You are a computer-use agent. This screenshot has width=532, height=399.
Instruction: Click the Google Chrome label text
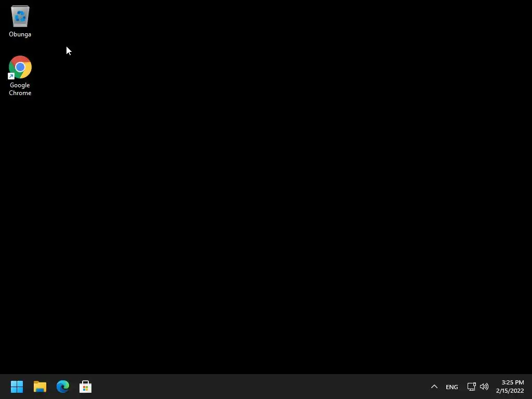[x=20, y=89]
